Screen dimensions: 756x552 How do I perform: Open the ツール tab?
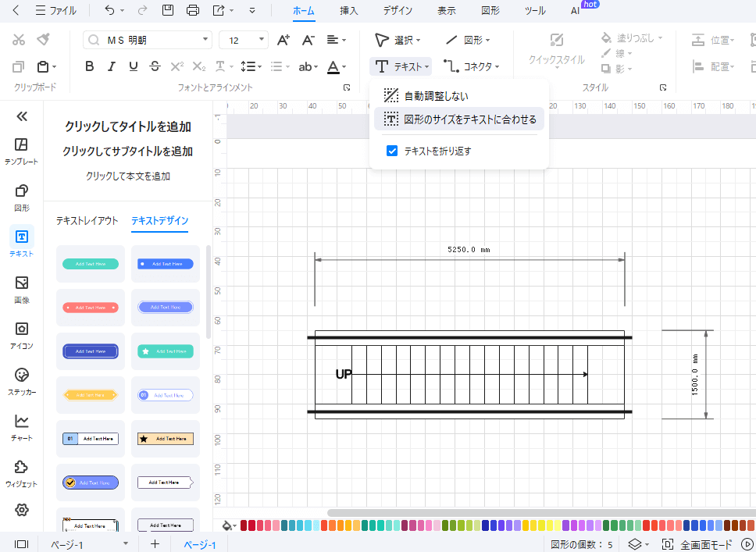[535, 11]
